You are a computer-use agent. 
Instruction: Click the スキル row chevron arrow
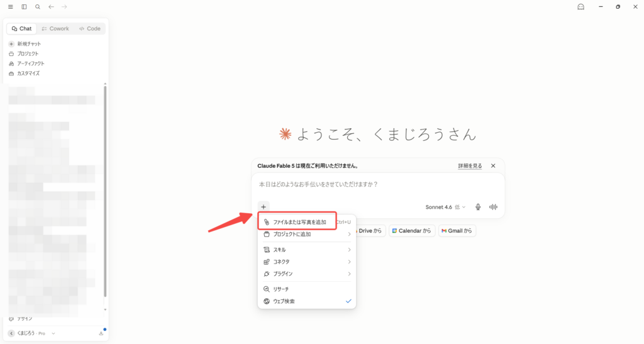(x=349, y=250)
